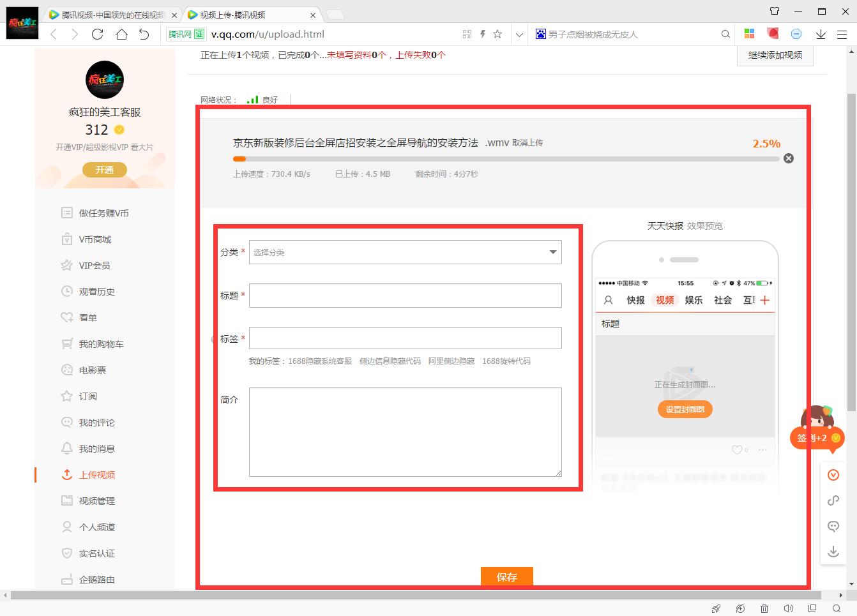Click the 保存 button

pyautogui.click(x=507, y=576)
